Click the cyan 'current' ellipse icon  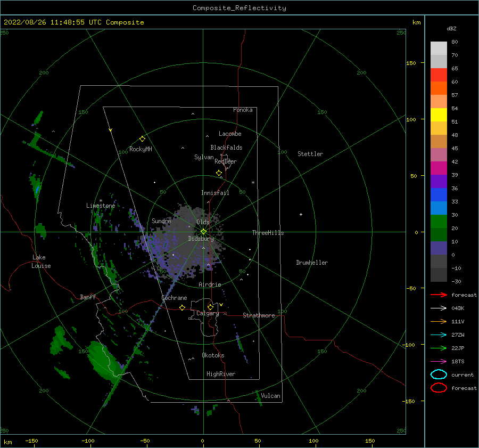coord(439,374)
